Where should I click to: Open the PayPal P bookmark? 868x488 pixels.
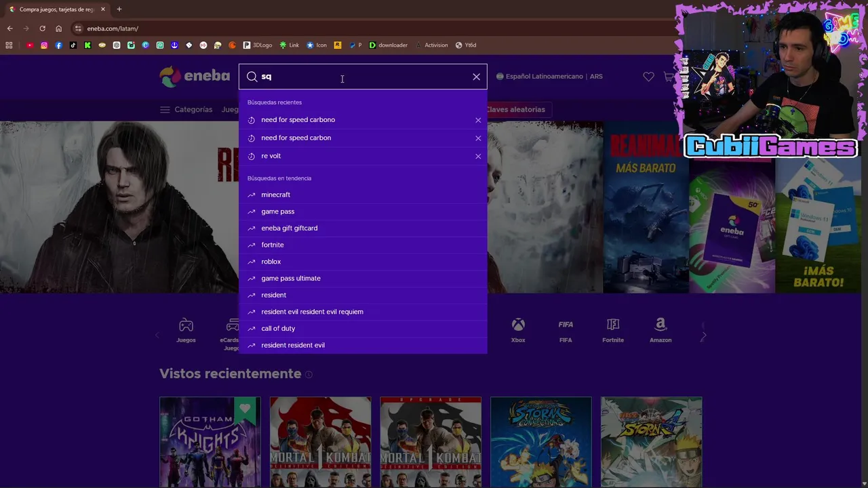pyautogui.click(x=356, y=45)
